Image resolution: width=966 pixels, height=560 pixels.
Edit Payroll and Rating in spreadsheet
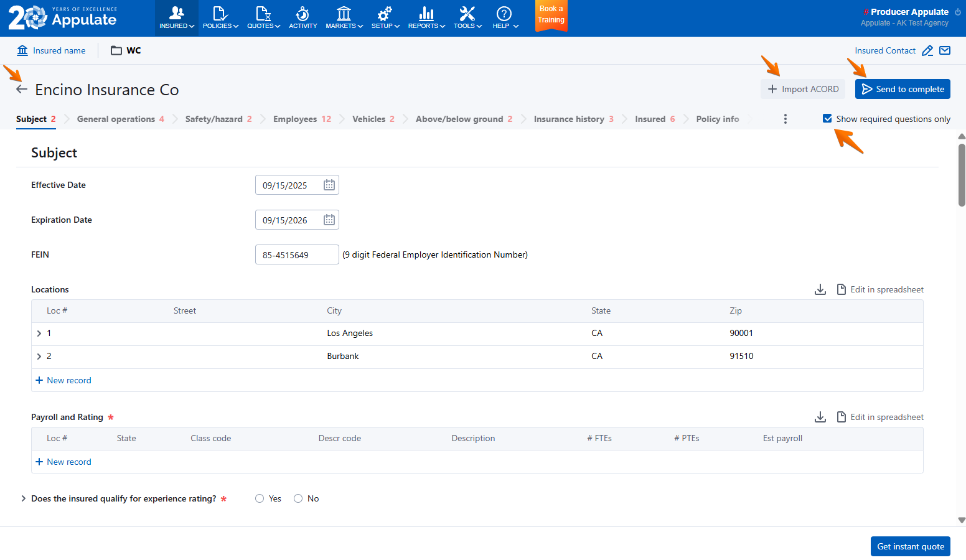[880, 417]
